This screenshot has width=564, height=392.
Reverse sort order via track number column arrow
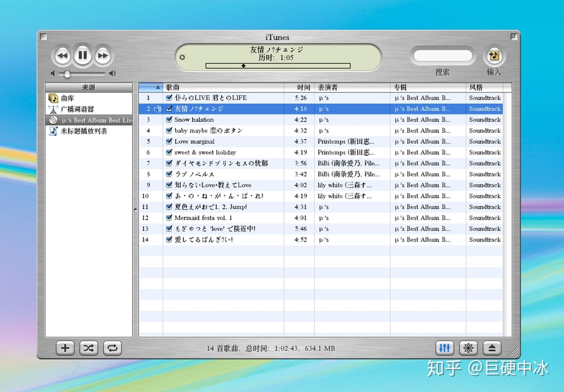pyautogui.click(x=158, y=87)
